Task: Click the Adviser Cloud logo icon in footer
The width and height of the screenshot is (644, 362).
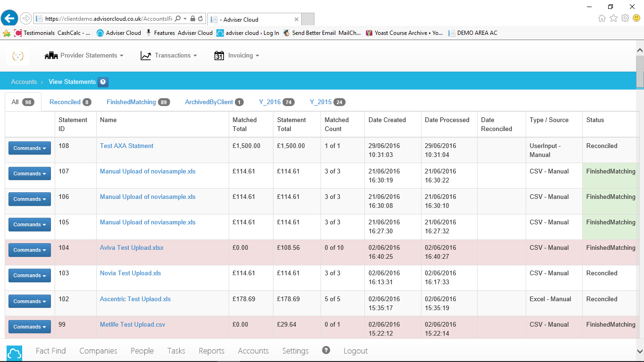Action: 14,353
